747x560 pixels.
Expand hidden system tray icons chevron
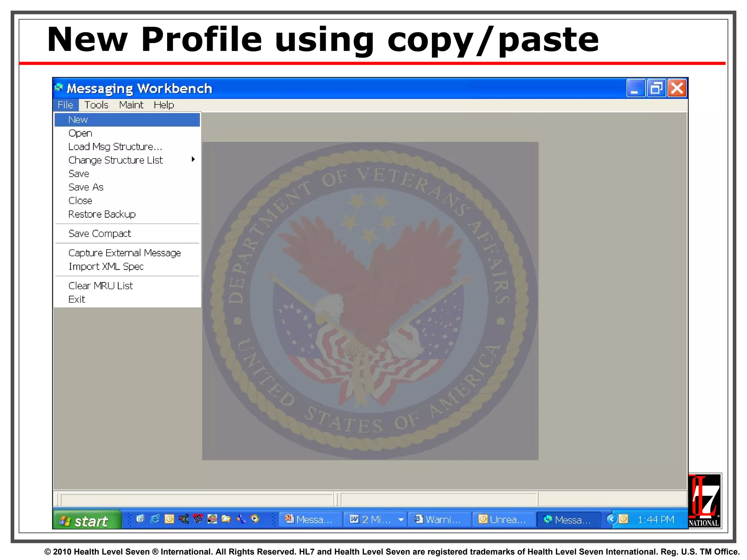612,519
